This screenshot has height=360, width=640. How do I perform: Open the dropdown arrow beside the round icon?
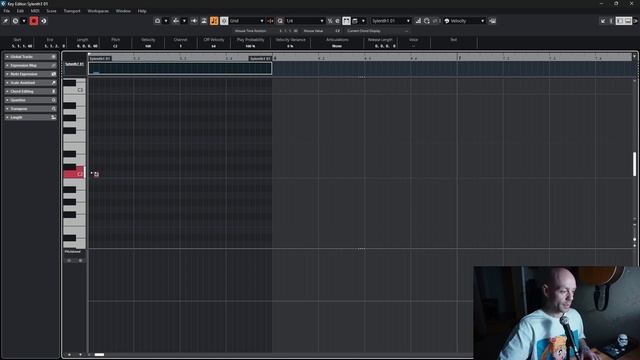[24, 21]
